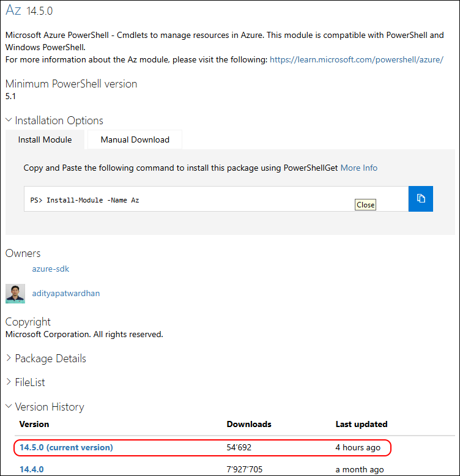Click the Az package title
This screenshot has height=476, width=460.
(13, 11)
